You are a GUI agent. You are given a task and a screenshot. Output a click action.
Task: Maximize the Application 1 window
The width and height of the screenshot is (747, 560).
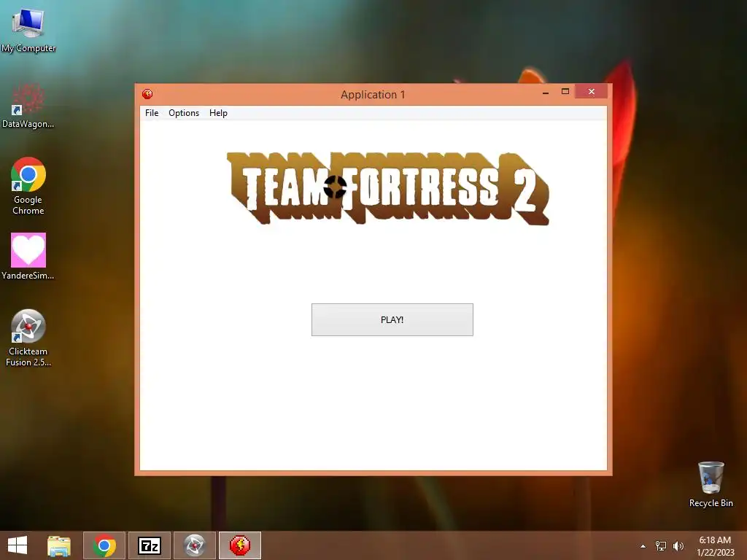[x=565, y=91]
